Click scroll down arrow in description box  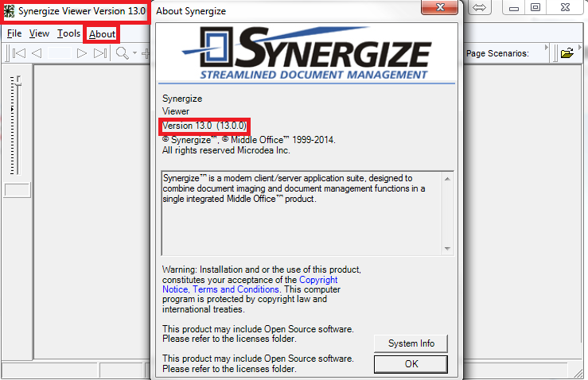(x=447, y=249)
